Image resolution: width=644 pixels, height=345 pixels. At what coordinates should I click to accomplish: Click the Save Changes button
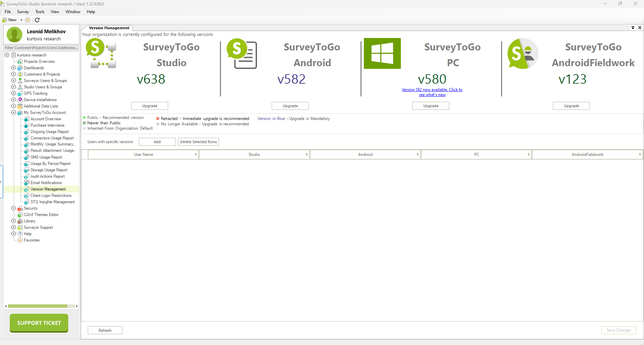[x=619, y=330]
